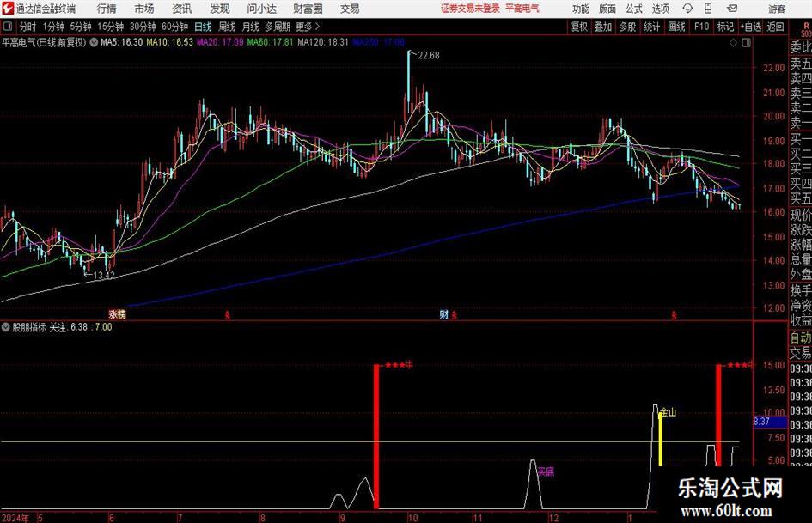Click the 关注: 6.38 indicator value

click(x=69, y=327)
